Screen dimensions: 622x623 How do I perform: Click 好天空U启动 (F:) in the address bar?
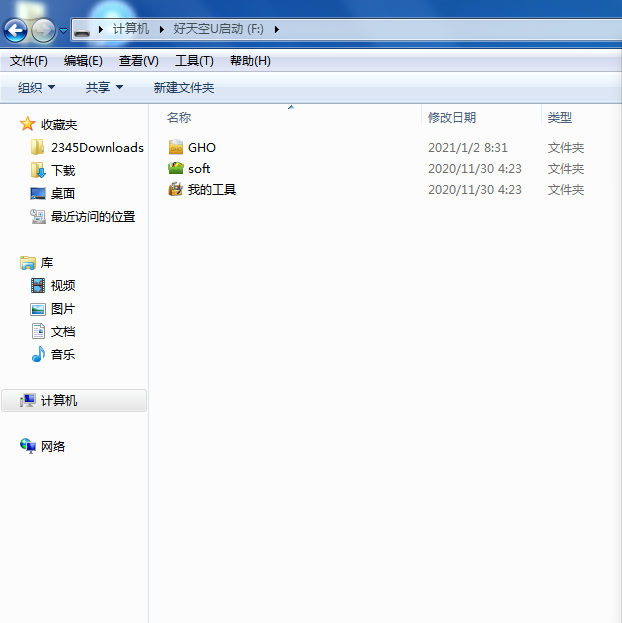click(218, 29)
